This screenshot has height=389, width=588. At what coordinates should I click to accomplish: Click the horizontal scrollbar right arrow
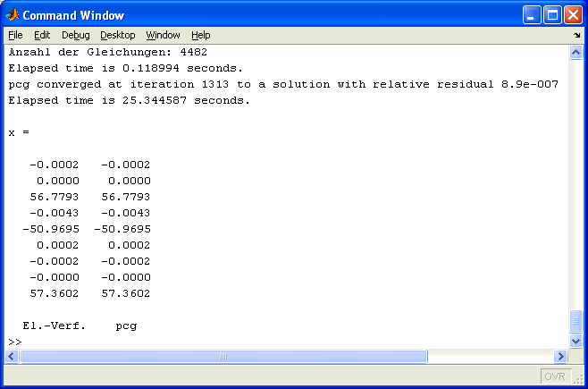tap(562, 356)
